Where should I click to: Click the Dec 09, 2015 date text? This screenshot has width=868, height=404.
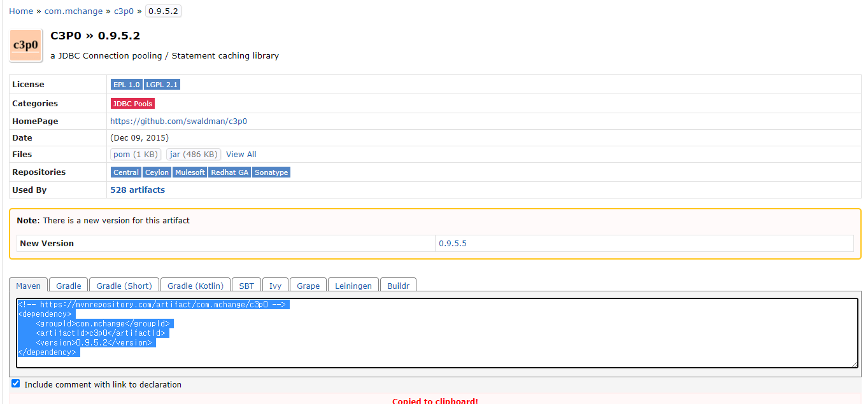[139, 137]
